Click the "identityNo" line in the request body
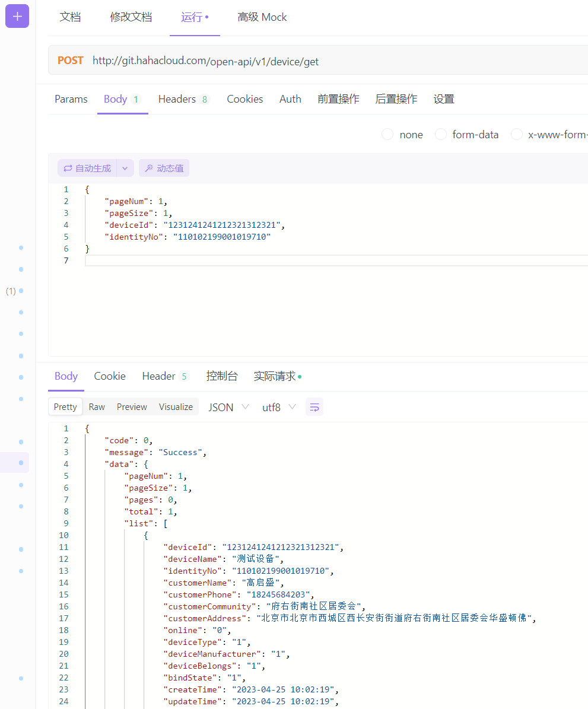The width and height of the screenshot is (588, 709). point(187,237)
